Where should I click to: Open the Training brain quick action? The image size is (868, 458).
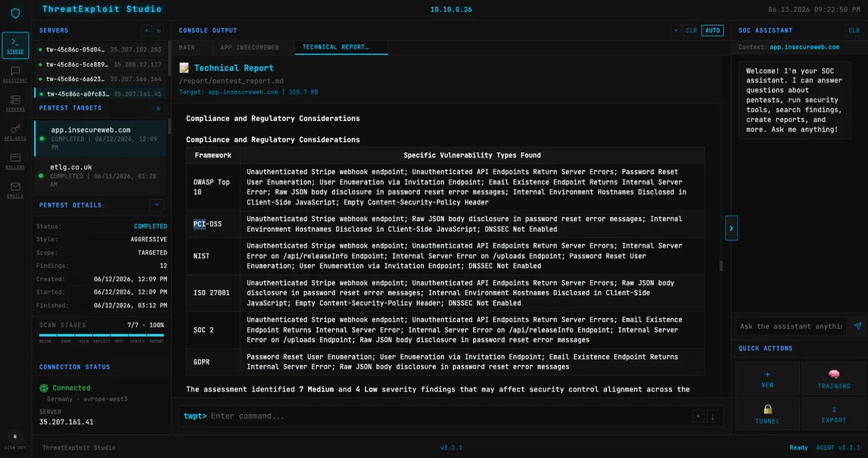click(x=834, y=379)
